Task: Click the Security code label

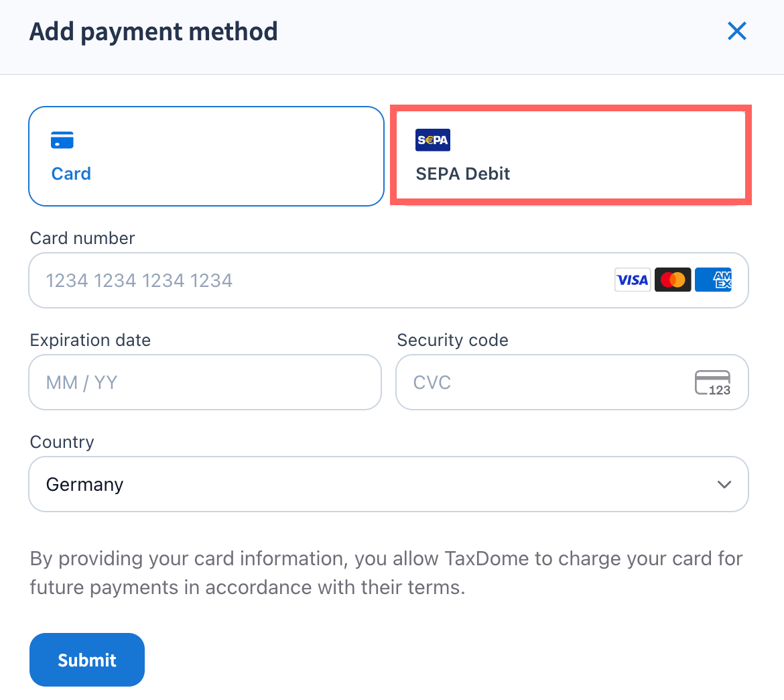Action: click(x=452, y=340)
